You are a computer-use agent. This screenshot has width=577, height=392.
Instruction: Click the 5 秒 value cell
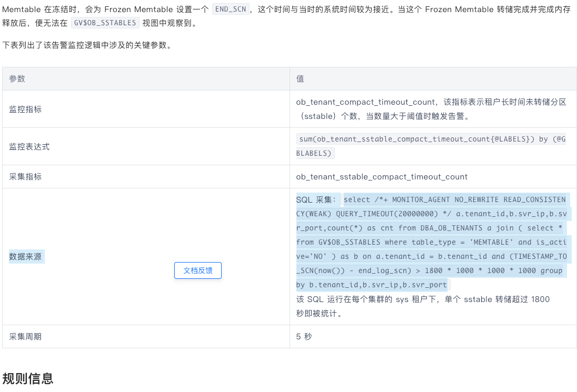tap(304, 336)
